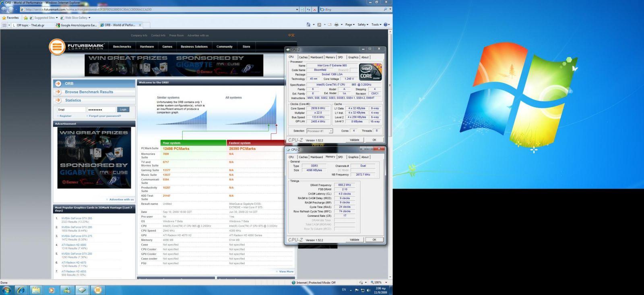
Task: Click View More link under results
Action: pyautogui.click(x=286, y=272)
